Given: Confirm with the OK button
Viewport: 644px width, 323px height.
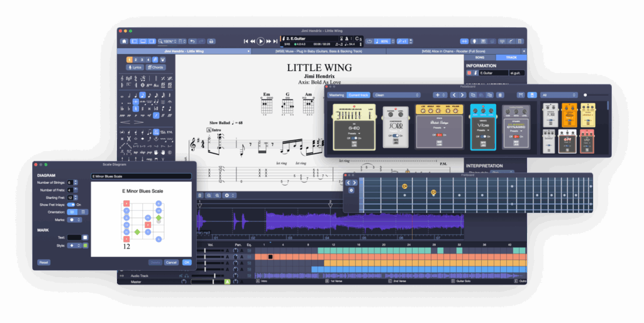Looking at the screenshot, I should (x=187, y=262).
